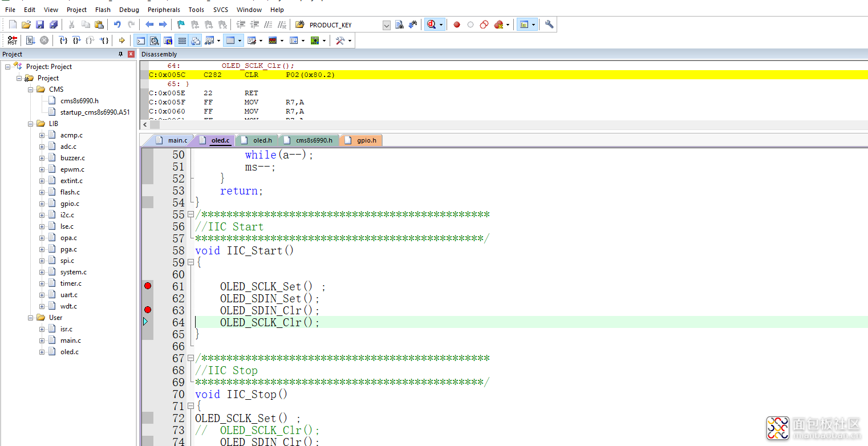Save the current file with floppy icon
Screen dimensions: 868x446
tap(40, 25)
